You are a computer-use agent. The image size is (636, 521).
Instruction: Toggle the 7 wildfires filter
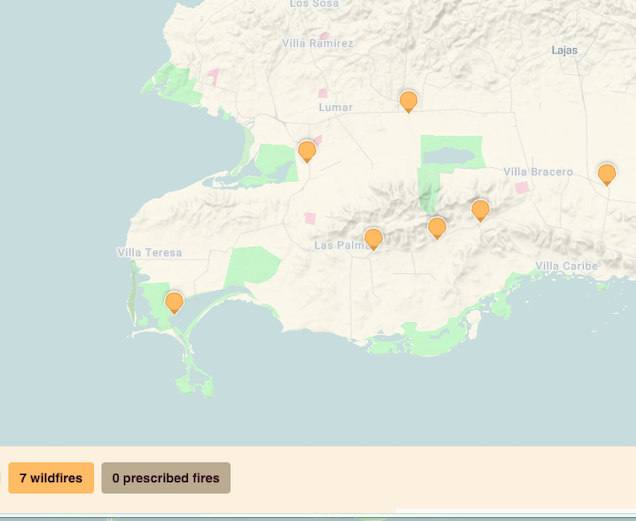click(x=51, y=478)
